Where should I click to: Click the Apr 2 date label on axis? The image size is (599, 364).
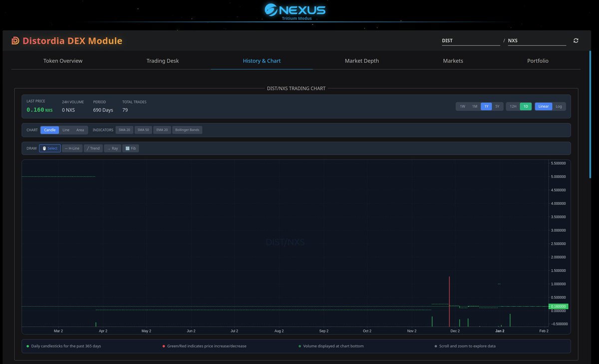[103, 331]
